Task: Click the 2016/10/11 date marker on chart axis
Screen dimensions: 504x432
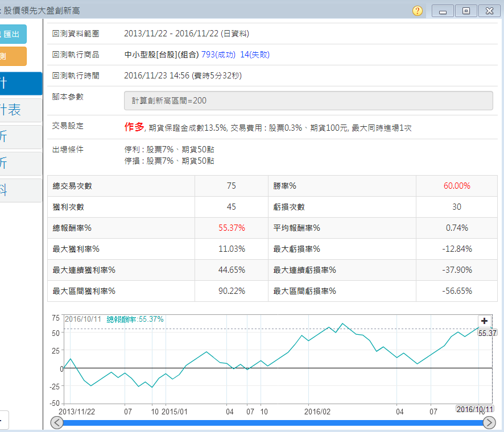Action: click(x=475, y=409)
